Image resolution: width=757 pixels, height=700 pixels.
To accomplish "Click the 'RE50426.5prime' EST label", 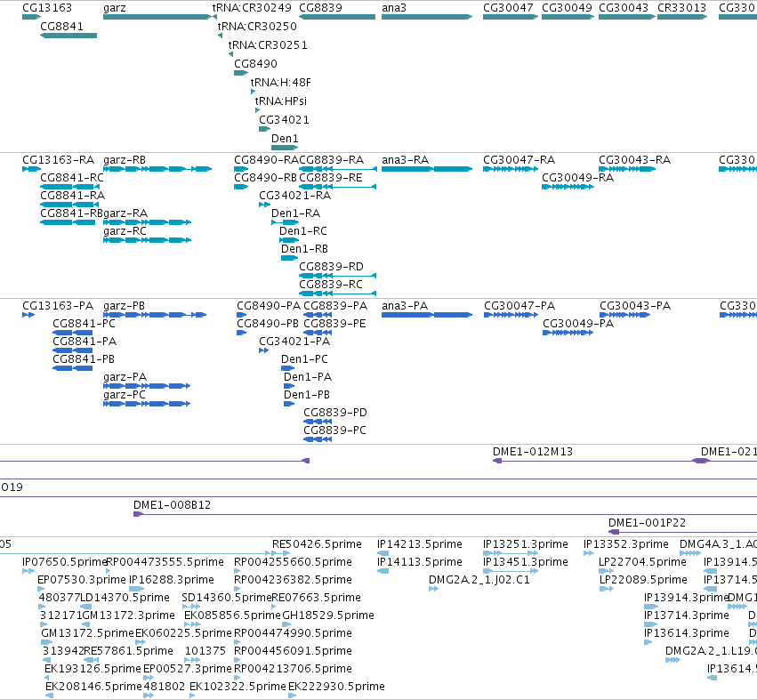I will (317, 544).
